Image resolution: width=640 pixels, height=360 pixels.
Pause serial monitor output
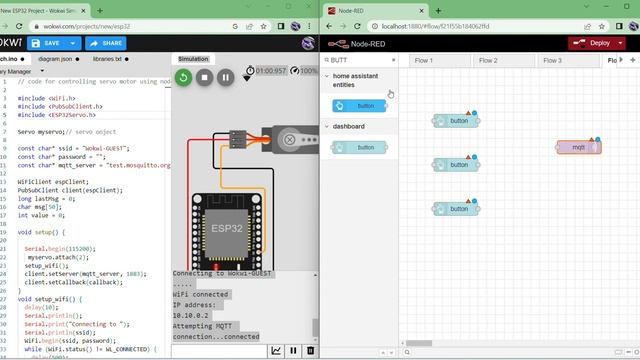pos(293,351)
